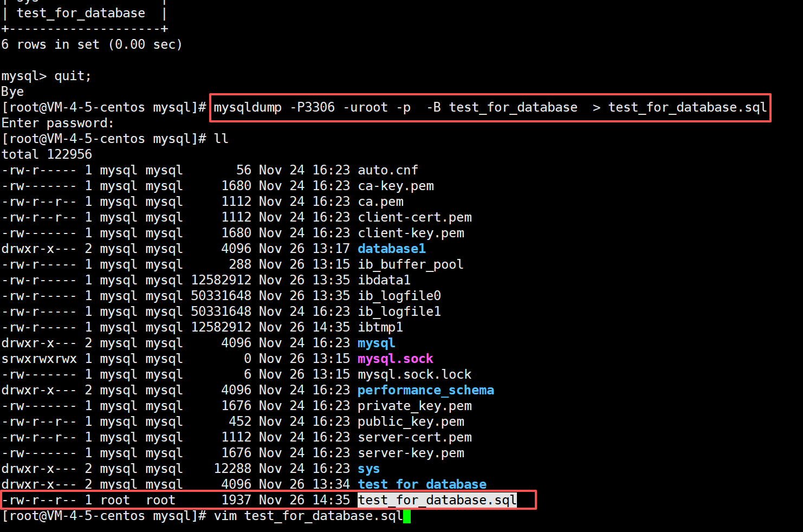Screen dimensions: 803x532
Task: Click the 1937 file size value
Action: click(x=236, y=500)
